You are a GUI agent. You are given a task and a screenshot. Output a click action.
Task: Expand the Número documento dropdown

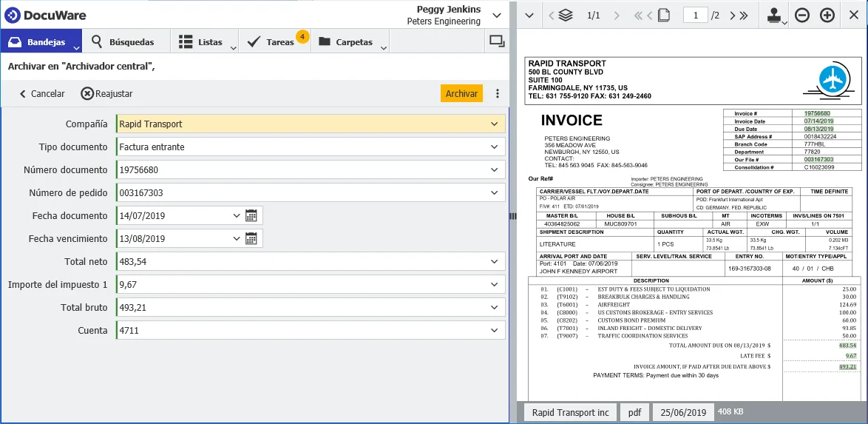(x=495, y=169)
